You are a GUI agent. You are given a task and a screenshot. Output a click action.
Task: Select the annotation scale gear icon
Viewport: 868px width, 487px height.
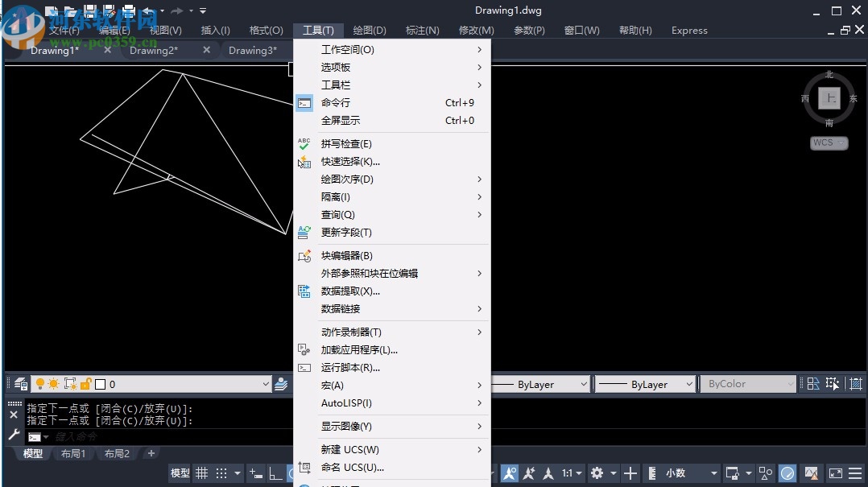click(x=597, y=473)
